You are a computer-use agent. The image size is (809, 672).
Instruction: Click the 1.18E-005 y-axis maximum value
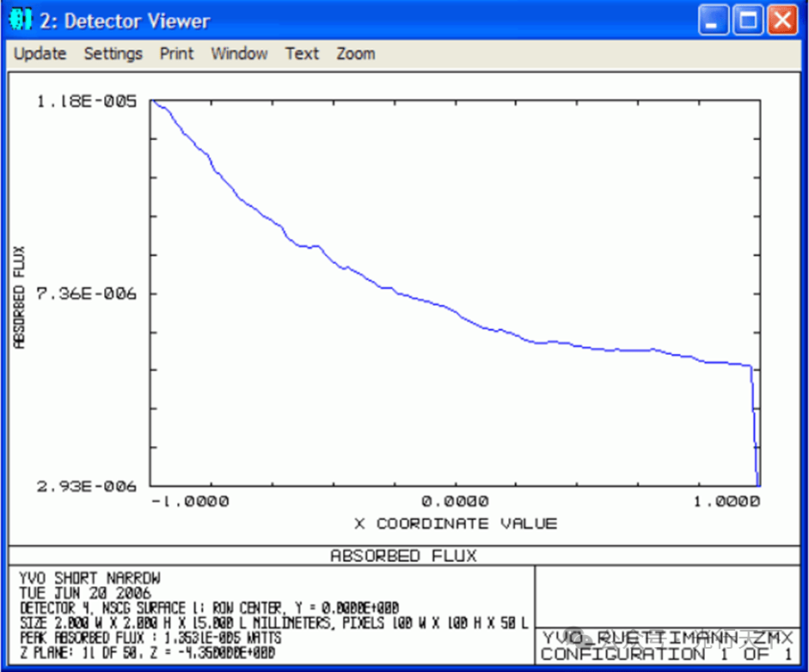[x=85, y=101]
